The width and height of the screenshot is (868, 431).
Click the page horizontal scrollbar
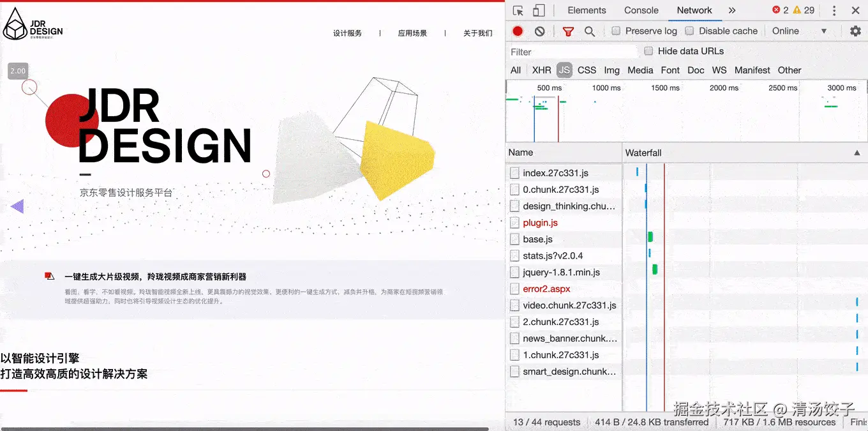[x=244, y=428]
